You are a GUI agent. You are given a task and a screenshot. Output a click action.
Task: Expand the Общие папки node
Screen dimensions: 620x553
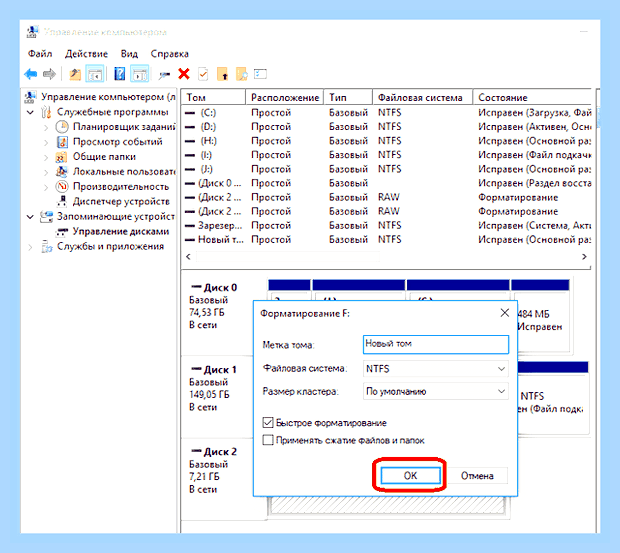46,157
